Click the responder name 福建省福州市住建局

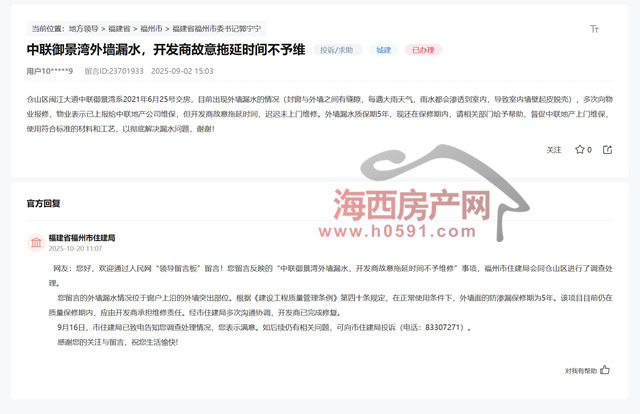pos(82,238)
